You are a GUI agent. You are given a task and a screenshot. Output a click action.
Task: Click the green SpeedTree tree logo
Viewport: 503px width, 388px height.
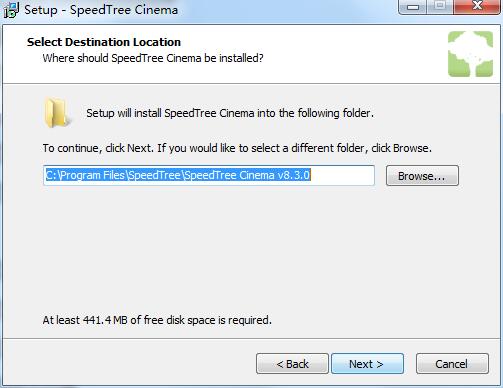[x=470, y=54]
